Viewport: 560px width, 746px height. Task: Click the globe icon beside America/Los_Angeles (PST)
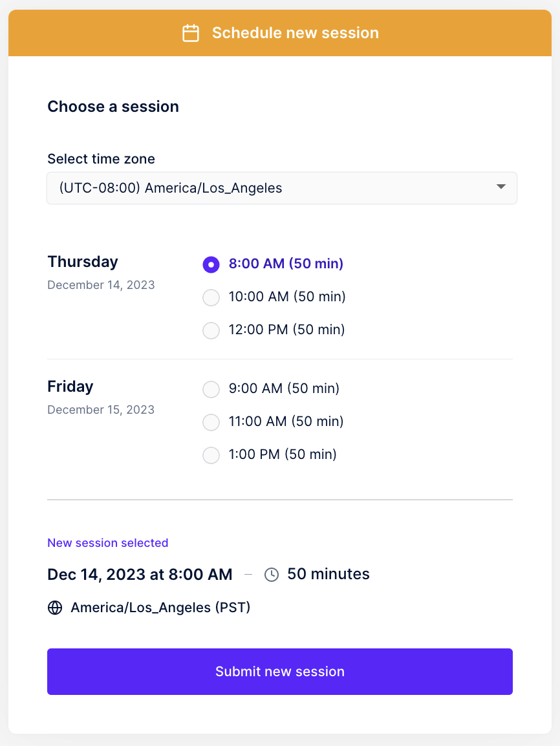pyautogui.click(x=55, y=608)
